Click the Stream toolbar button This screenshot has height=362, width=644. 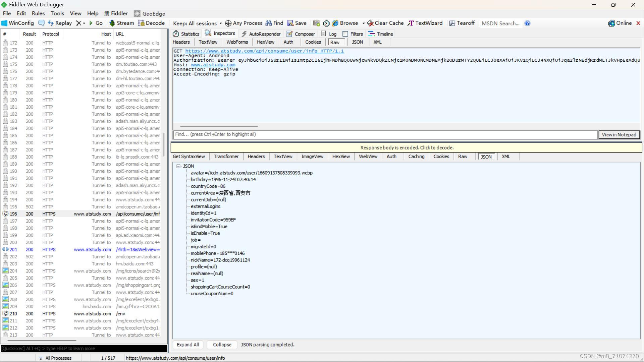(122, 23)
